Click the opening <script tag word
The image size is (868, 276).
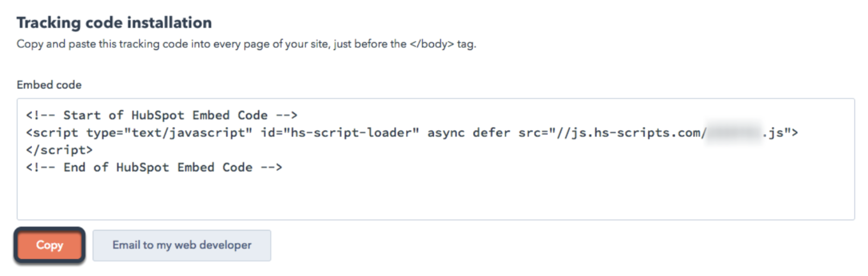click(52, 133)
